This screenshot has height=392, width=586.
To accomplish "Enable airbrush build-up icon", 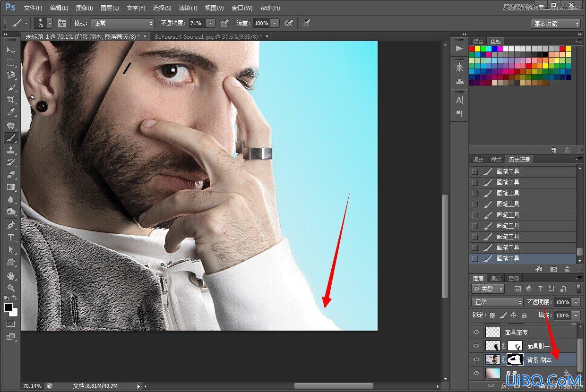I will click(288, 23).
